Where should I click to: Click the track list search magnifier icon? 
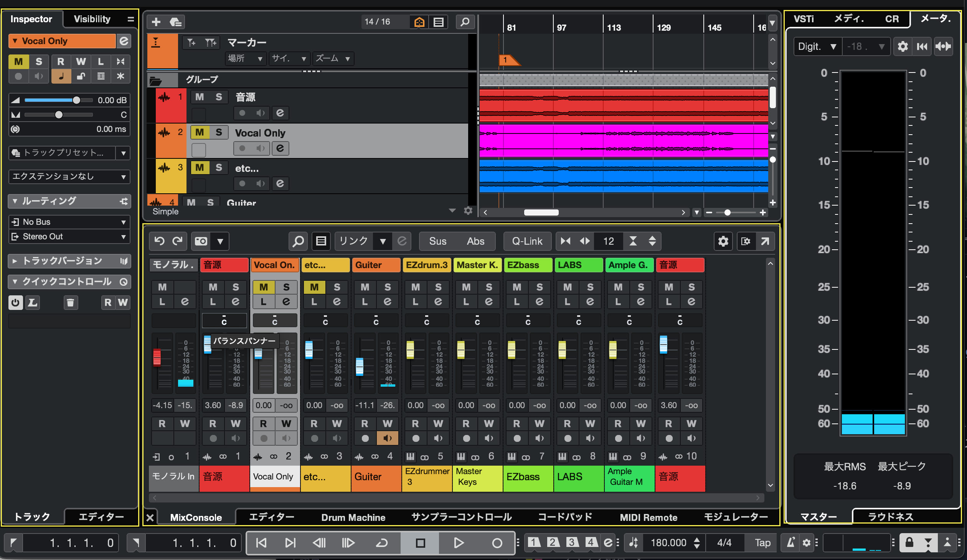465,22
